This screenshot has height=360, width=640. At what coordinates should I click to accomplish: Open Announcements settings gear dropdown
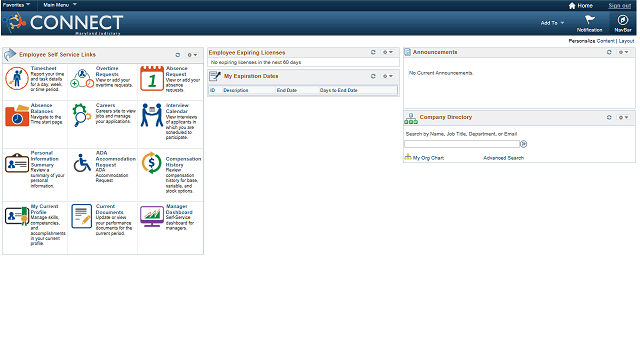point(623,52)
